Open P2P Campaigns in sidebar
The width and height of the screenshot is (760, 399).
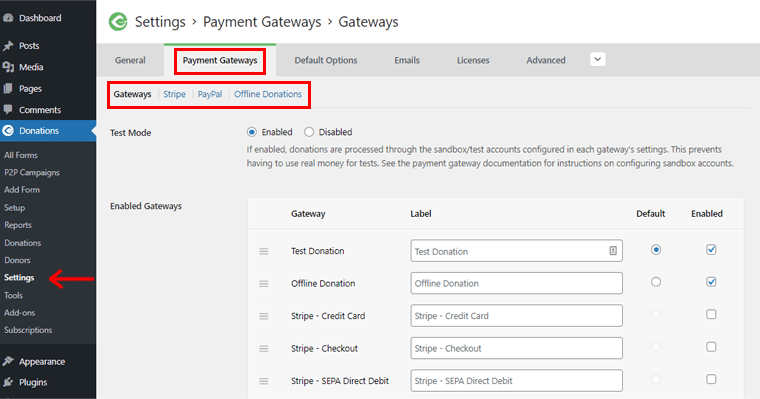point(32,173)
